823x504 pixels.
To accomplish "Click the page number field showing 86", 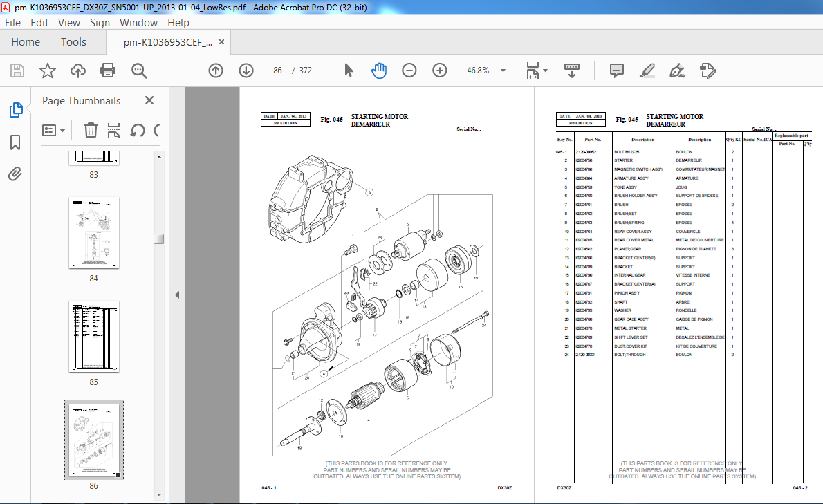I will [x=277, y=71].
